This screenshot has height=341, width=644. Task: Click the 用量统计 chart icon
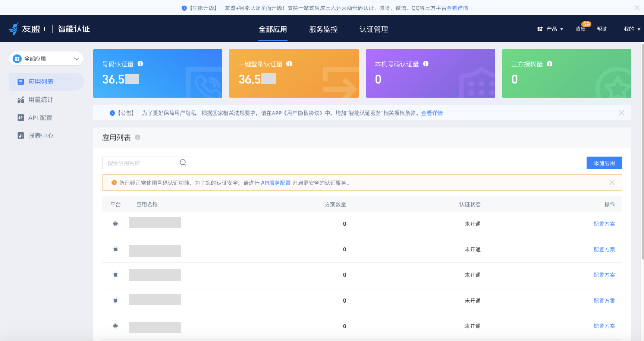[x=21, y=99]
